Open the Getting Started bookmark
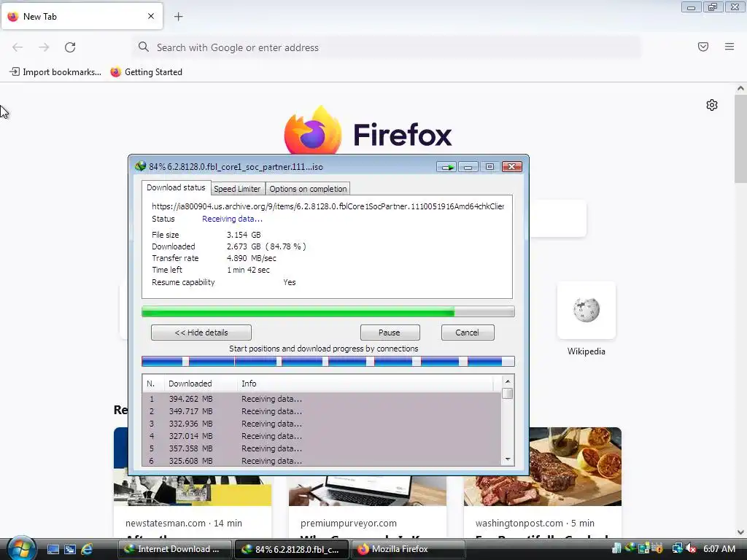Image resolution: width=747 pixels, height=560 pixels. coord(146,72)
